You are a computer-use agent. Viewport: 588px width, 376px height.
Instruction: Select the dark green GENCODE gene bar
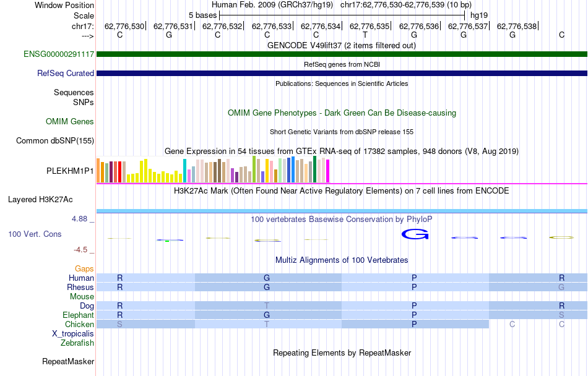tap(342, 54)
